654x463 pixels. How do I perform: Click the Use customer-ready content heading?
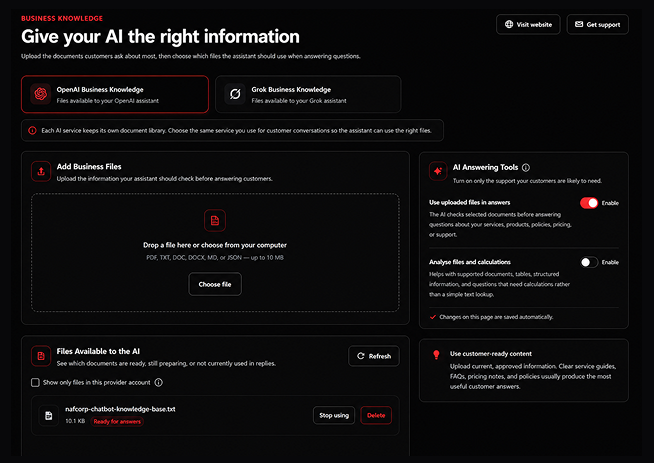pyautogui.click(x=490, y=354)
